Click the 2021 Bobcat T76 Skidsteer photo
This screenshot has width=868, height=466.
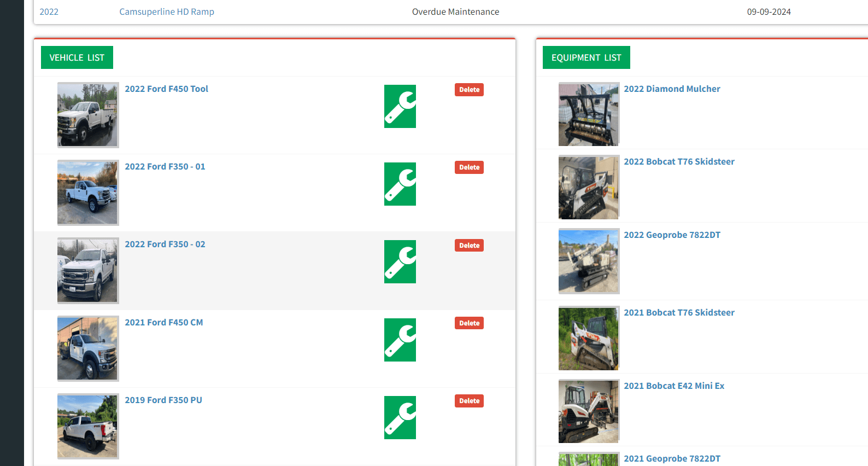coord(589,338)
